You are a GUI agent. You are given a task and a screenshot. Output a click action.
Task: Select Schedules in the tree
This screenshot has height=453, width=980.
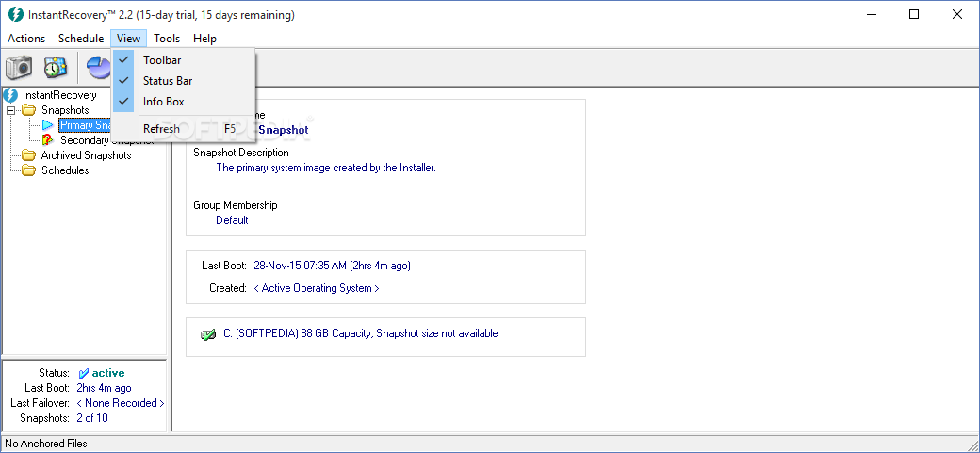coord(65,170)
